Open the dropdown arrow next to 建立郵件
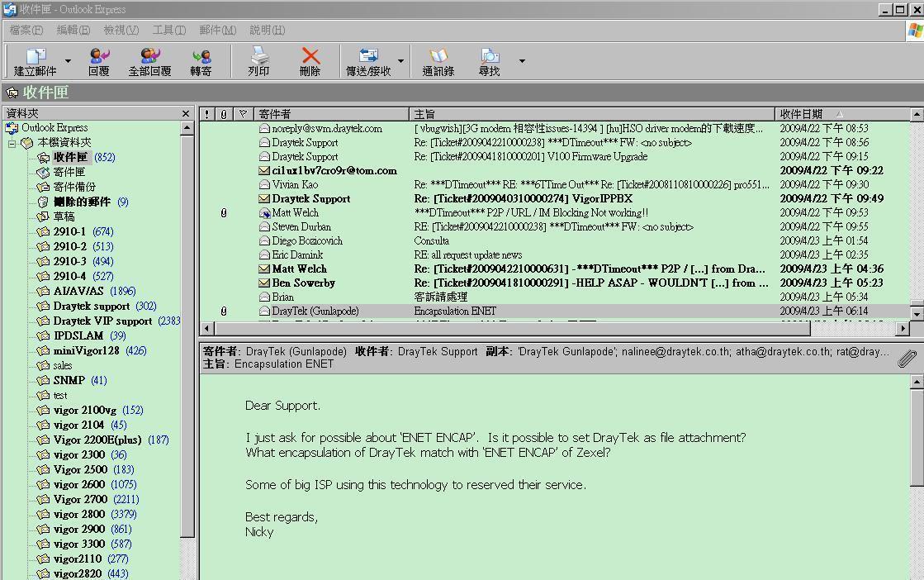 [68, 60]
